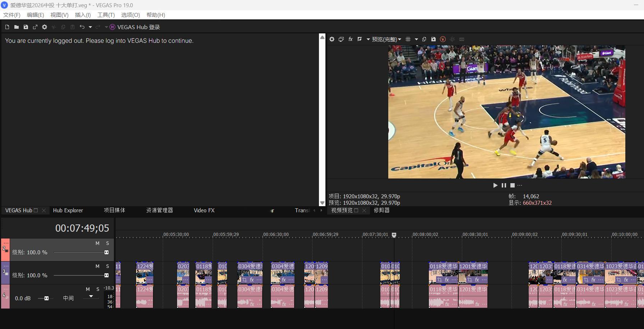This screenshot has width=644, height=329.
Task: Open the 预览(完整) preview quality dropdown
Action: [x=386, y=39]
